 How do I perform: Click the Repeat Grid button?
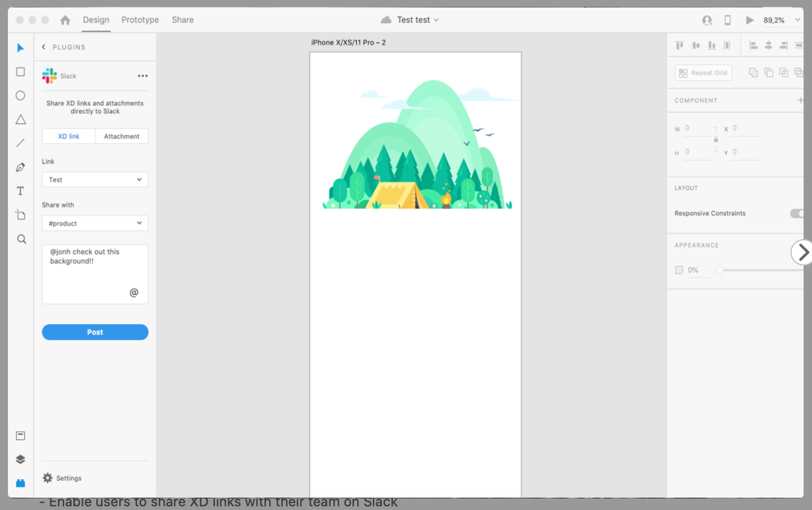(x=703, y=72)
